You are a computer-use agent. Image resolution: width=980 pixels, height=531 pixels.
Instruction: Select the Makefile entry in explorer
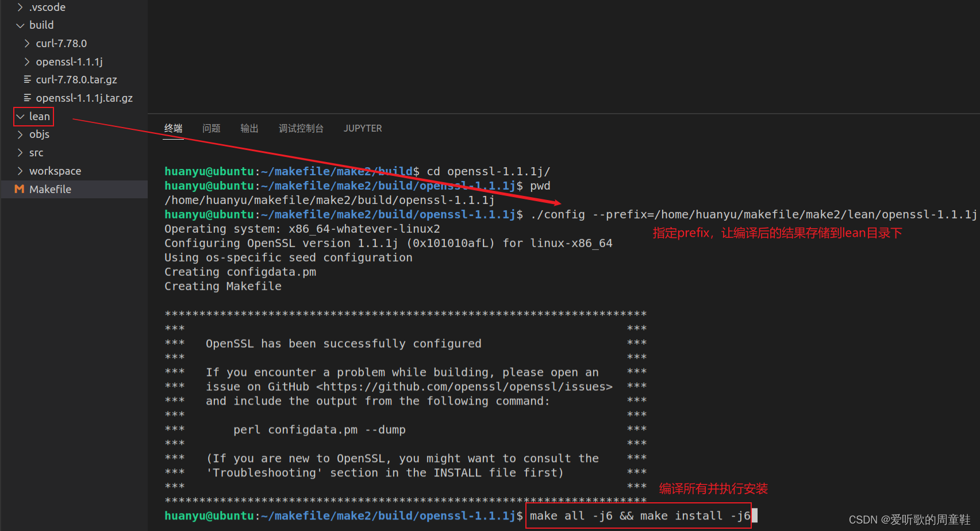tap(74, 189)
